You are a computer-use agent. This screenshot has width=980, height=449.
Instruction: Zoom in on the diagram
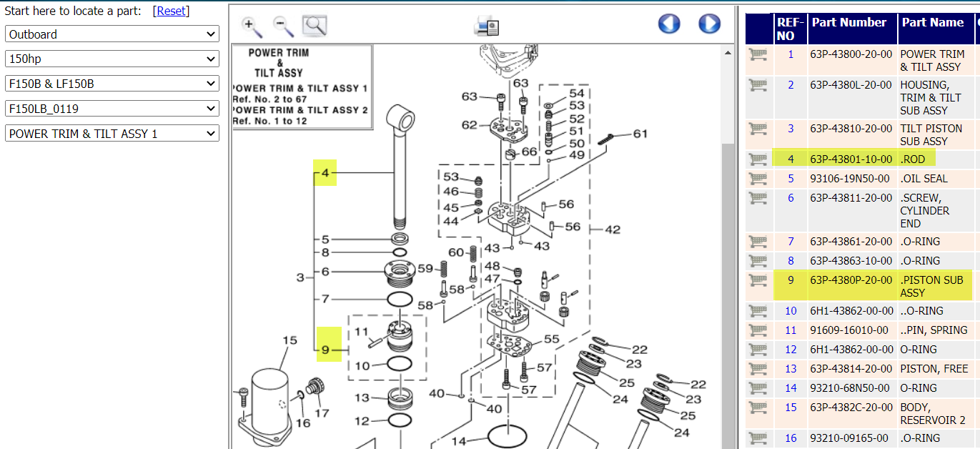pos(251,26)
